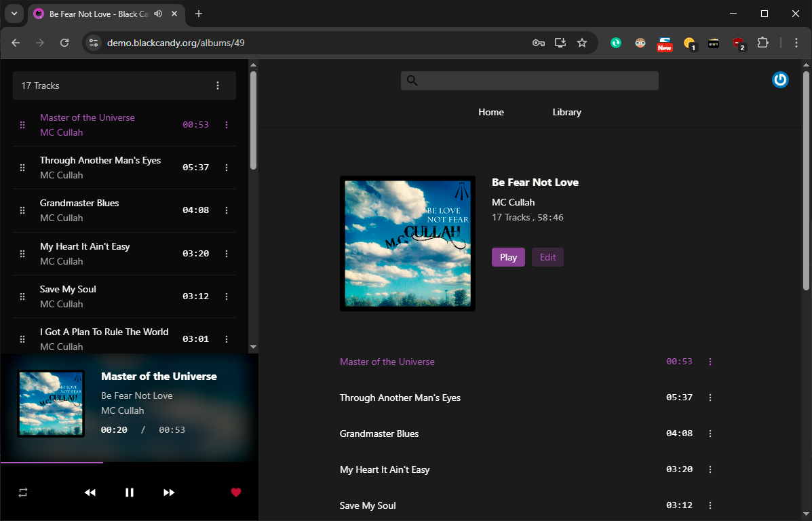Open album options for Grandmaster Blues track
812x521 pixels.
click(x=710, y=433)
